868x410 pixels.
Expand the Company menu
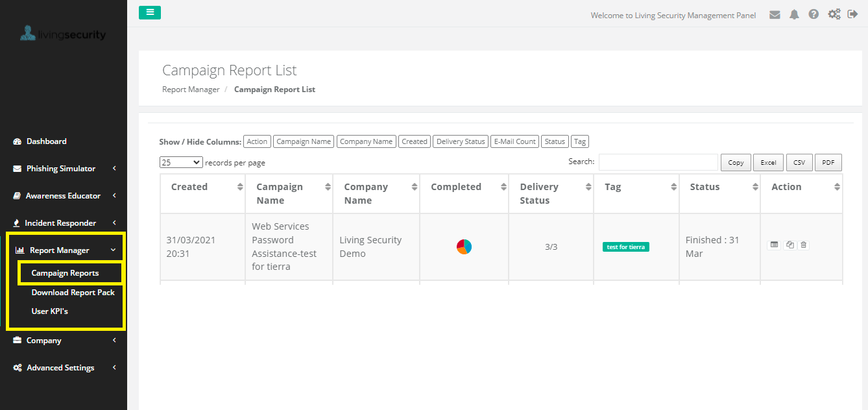coord(64,340)
